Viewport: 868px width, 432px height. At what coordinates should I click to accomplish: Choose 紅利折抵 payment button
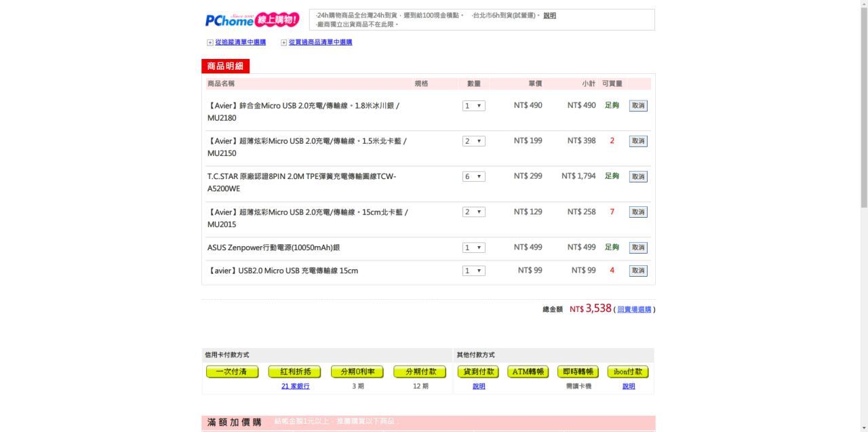tap(294, 372)
